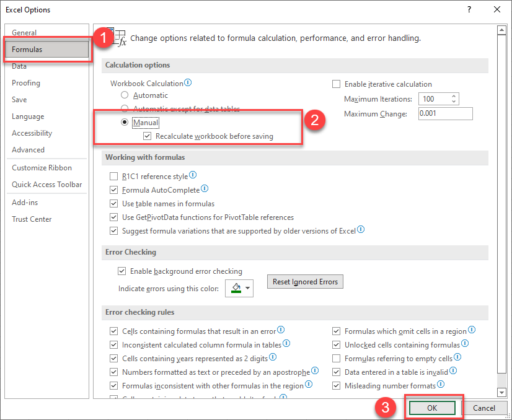Enable iterative calculation checkbox

click(336, 84)
